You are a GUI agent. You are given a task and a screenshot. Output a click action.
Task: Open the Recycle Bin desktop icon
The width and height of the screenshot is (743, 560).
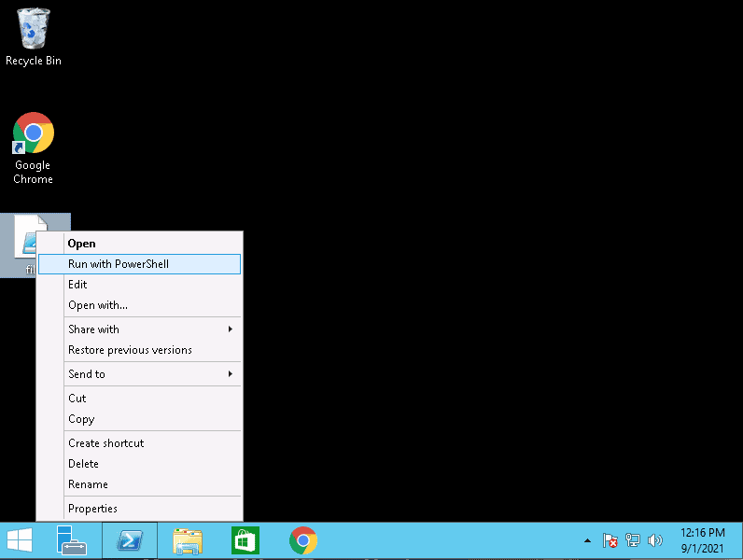(34, 36)
